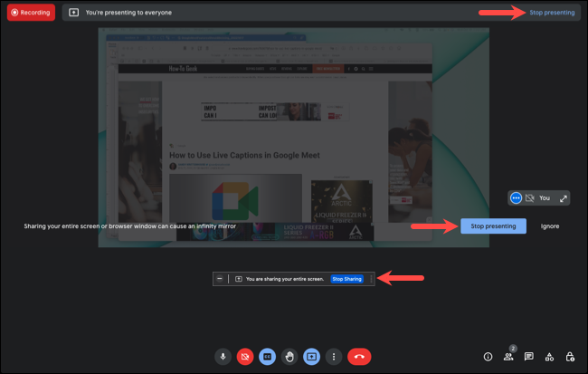Click the shared screen preview thumbnail

tap(294, 138)
